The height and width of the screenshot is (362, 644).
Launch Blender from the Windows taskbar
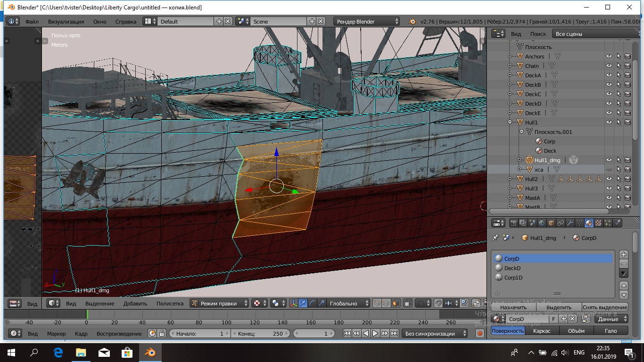(x=150, y=353)
